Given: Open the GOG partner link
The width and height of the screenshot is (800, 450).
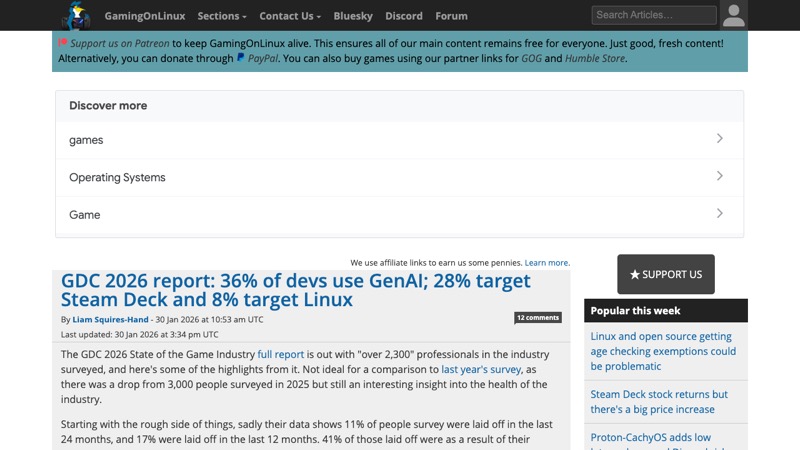Looking at the screenshot, I should point(531,58).
